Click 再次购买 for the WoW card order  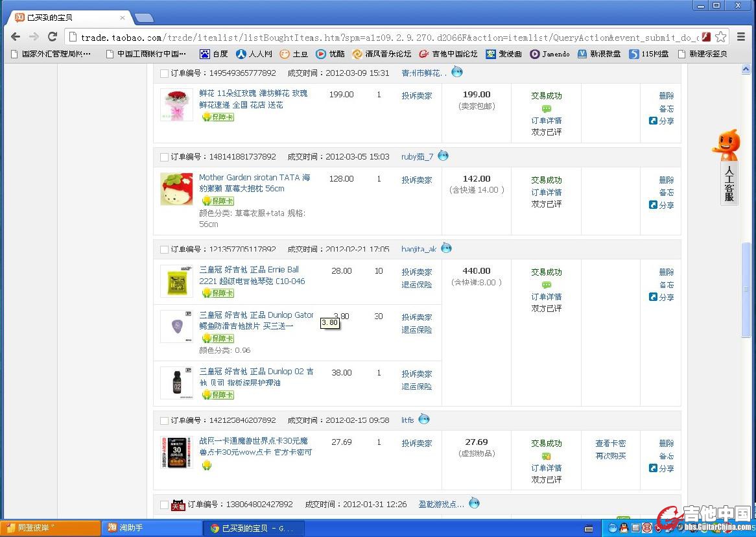pyautogui.click(x=610, y=456)
